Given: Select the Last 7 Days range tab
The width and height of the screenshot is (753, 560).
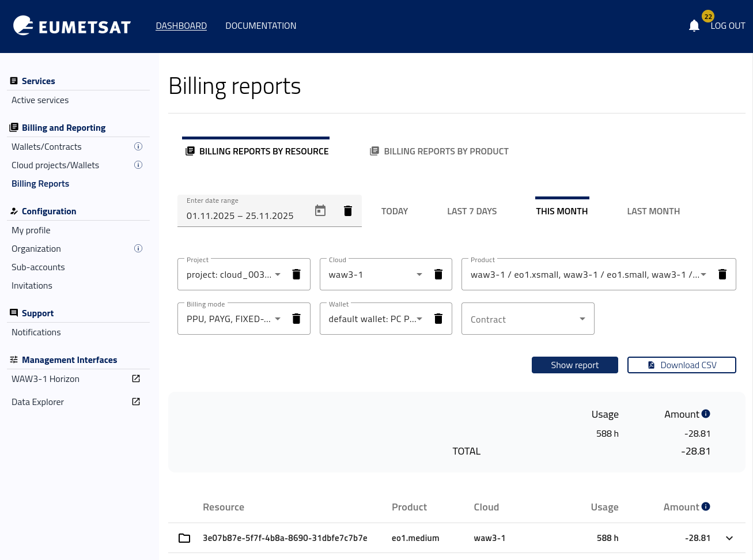Looking at the screenshot, I should point(472,211).
